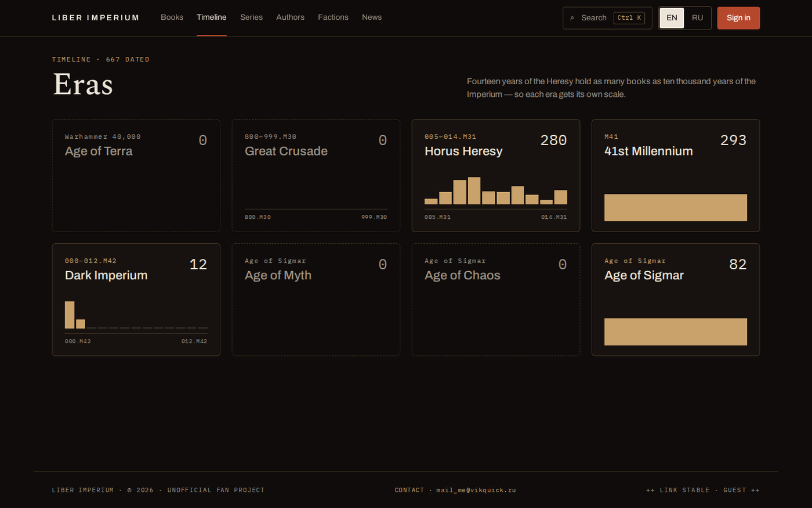Click the 999.M30 axis label
812x508 pixels.
(x=374, y=217)
